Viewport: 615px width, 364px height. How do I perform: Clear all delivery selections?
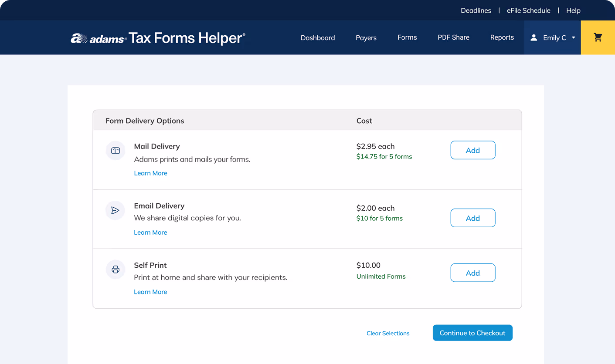pyautogui.click(x=388, y=333)
